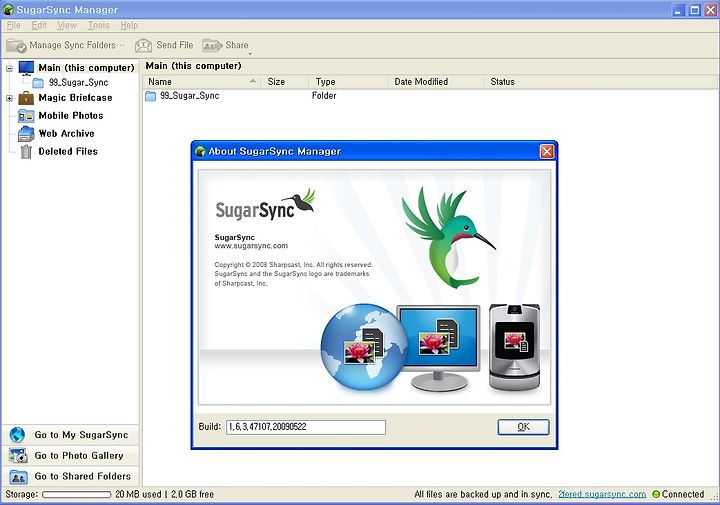
Task: Open the sugarsync.com link in status bar
Action: click(602, 494)
